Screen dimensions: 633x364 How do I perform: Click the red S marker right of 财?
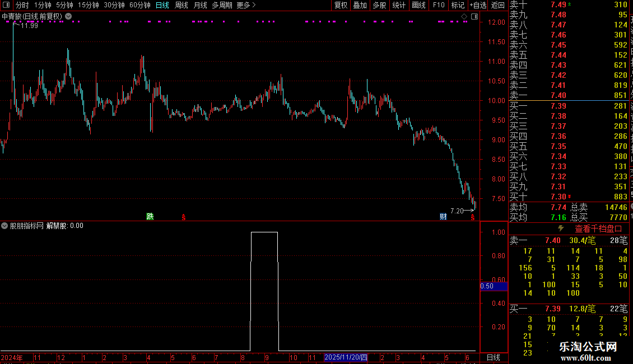tap(473, 217)
